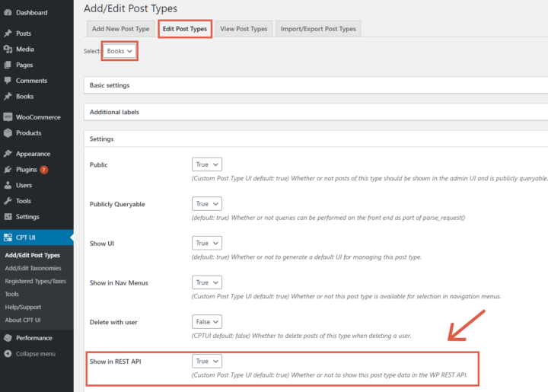Open the Appearance menu item
Viewport: 548px width, 392px height.
[x=37, y=154]
